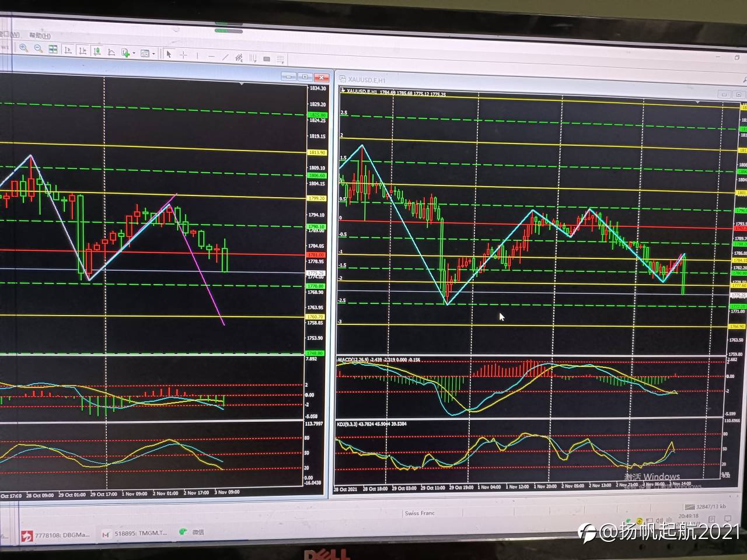The width and height of the screenshot is (747, 560).
Task: Select the arrow cursor tool
Action: point(169,54)
